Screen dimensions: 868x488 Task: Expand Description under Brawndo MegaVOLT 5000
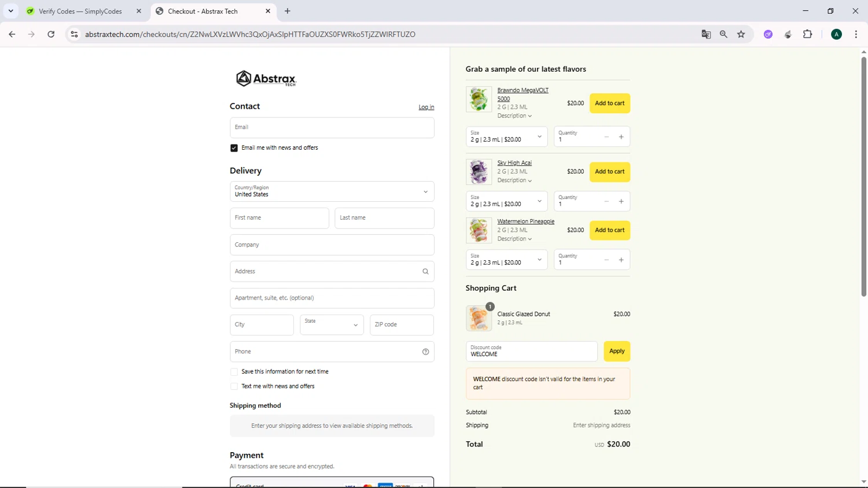(514, 116)
